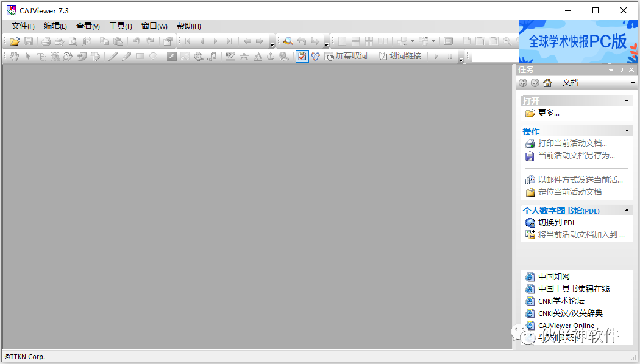
Task: Click the music note audio icon
Action: pos(212,56)
